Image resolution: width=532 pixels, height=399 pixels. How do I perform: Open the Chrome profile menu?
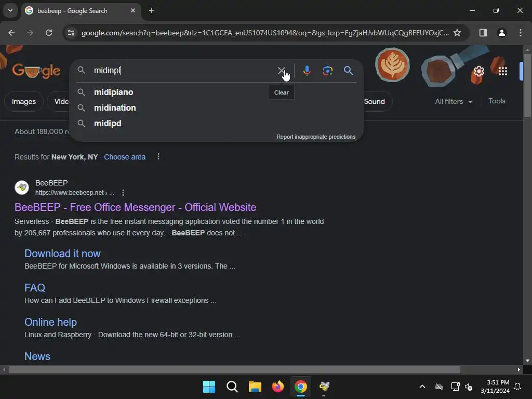pos(502,33)
